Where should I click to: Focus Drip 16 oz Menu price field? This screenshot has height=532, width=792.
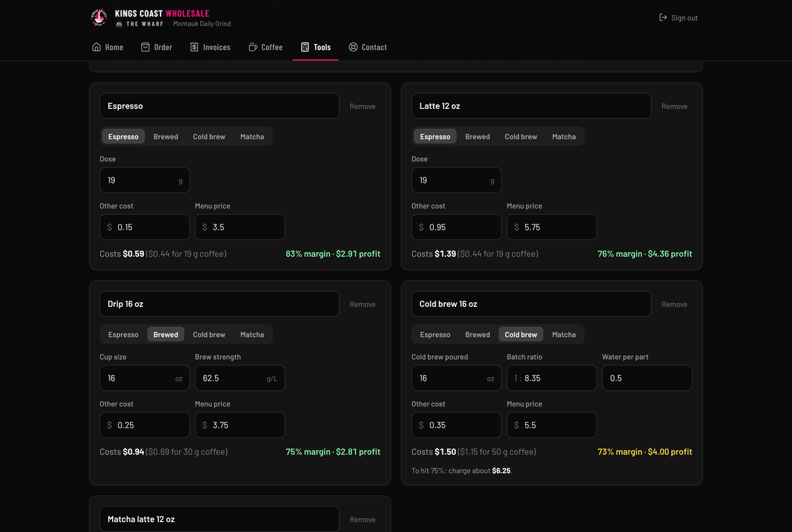[x=240, y=425]
